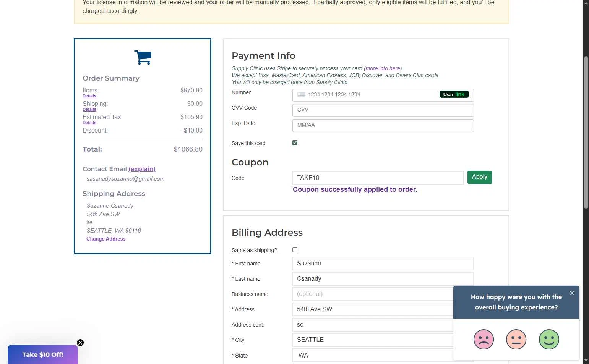Click the page vertical scrollbar thumb
The height and width of the screenshot is (364, 589).
(586, 132)
